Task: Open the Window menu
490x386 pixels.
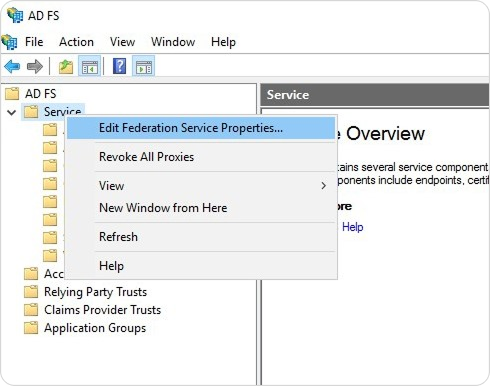Action: pos(173,42)
